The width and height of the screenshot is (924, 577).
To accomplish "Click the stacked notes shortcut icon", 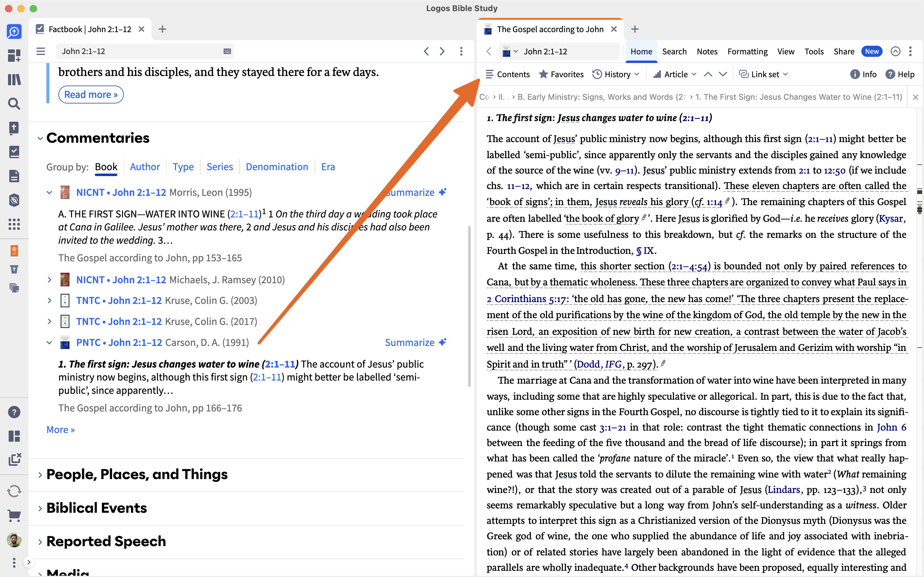I will click(x=14, y=288).
